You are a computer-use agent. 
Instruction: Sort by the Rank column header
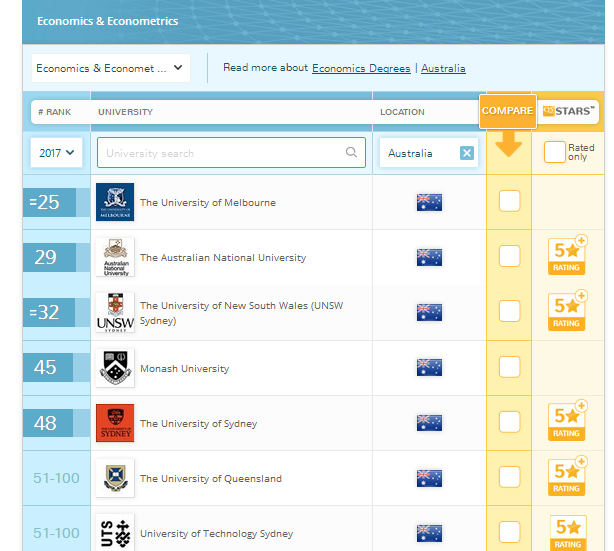click(55, 112)
